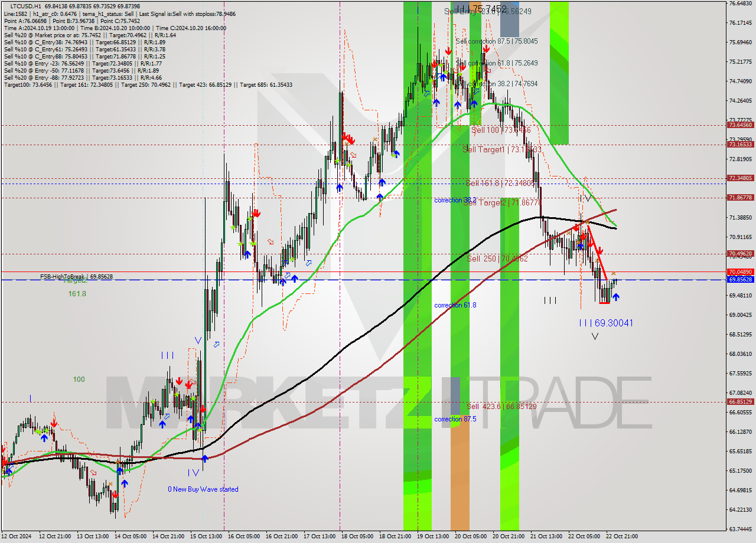Click the 70.49620 highlighted price tag

tap(740, 254)
